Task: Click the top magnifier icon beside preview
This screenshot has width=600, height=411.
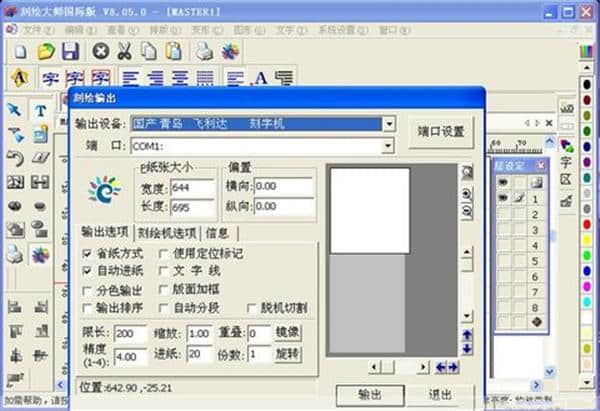Action: tap(467, 173)
